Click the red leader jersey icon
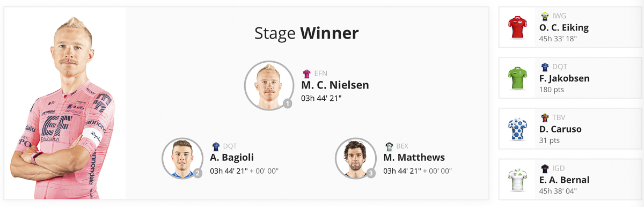The height and width of the screenshot is (207, 644). pos(518,27)
